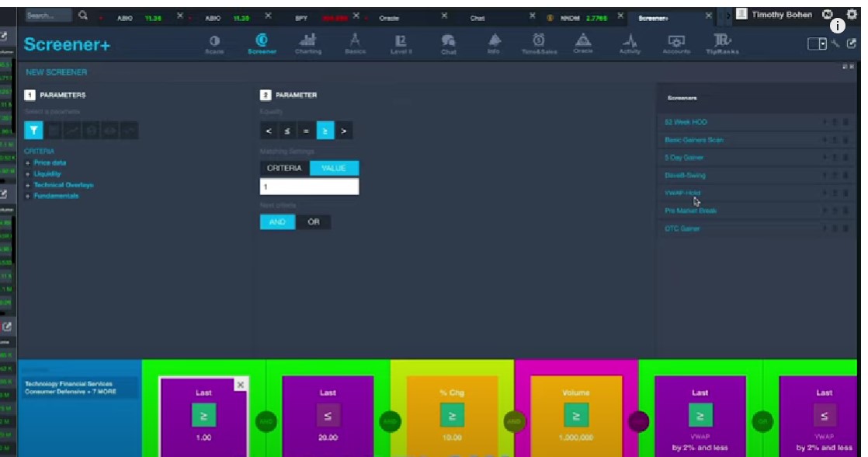Click the parameter value input field

[x=310, y=187]
